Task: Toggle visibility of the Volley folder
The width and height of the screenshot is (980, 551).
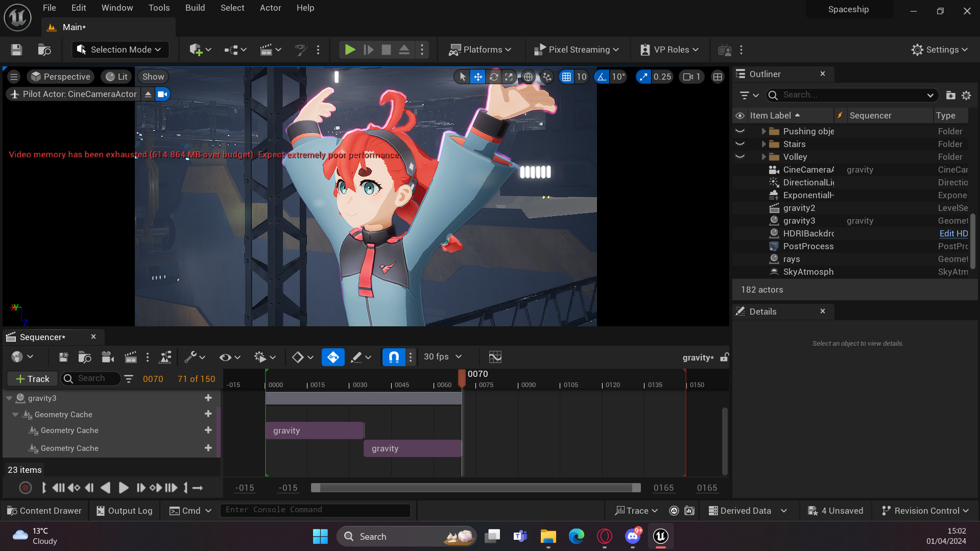Action: click(739, 157)
